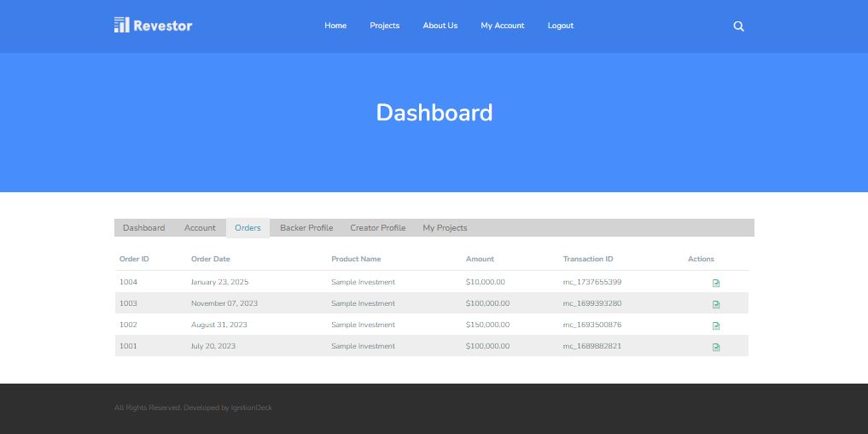Open receipt icon for order 1004
Screen dimensions: 868x434
716,284
